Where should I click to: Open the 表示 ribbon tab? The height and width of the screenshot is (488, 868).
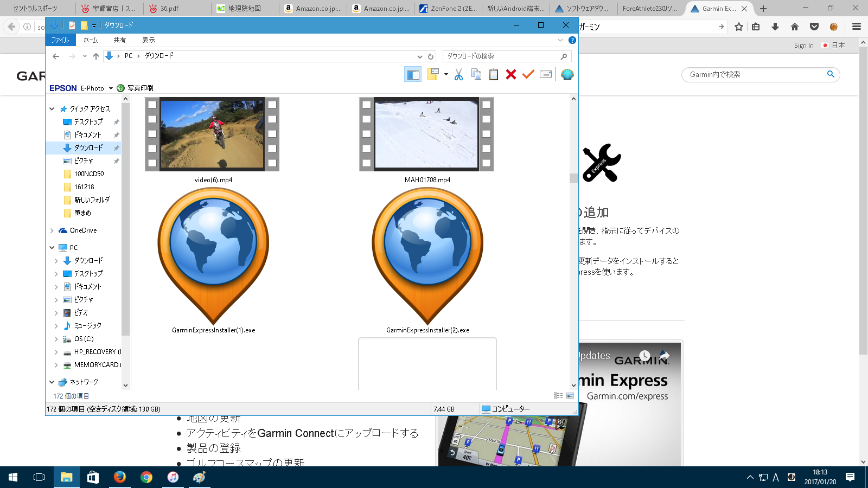tap(149, 40)
